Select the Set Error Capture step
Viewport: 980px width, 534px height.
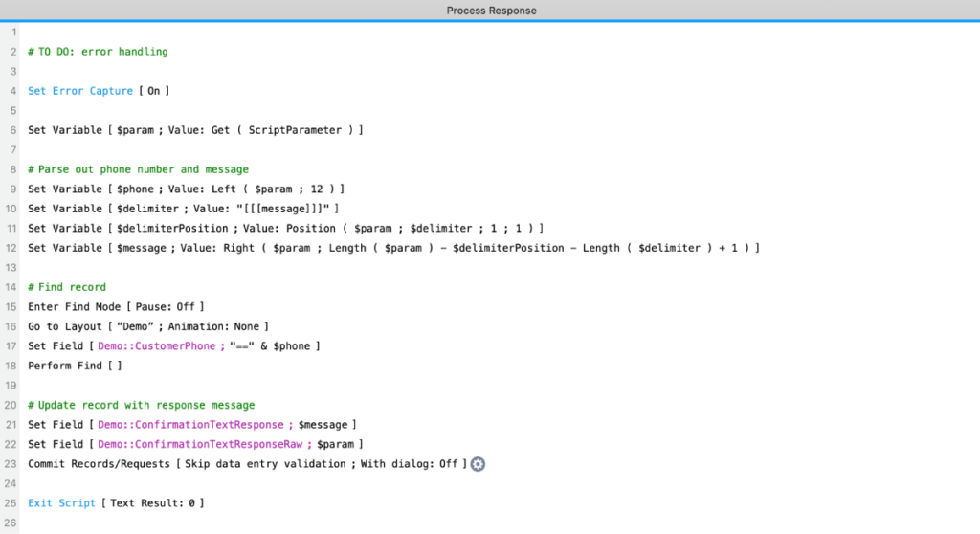pyautogui.click(x=99, y=91)
